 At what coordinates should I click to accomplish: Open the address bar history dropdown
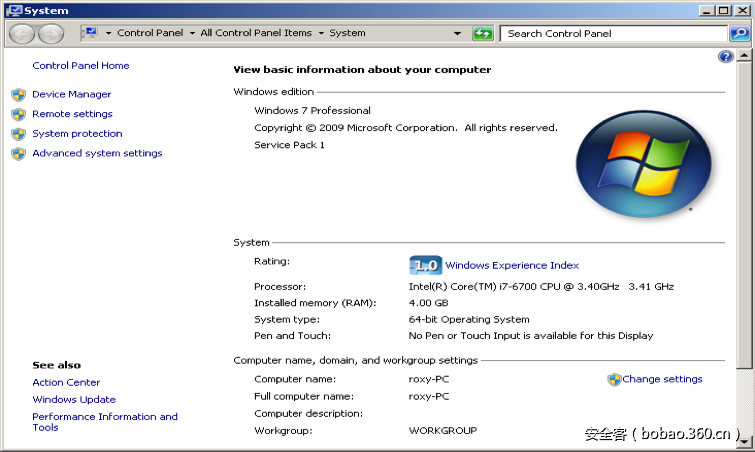(458, 33)
